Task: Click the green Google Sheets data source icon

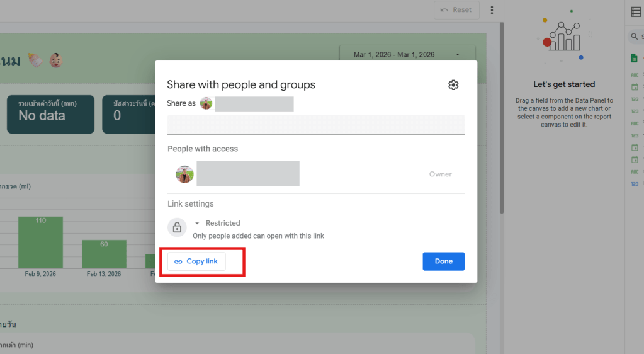Action: click(635, 59)
